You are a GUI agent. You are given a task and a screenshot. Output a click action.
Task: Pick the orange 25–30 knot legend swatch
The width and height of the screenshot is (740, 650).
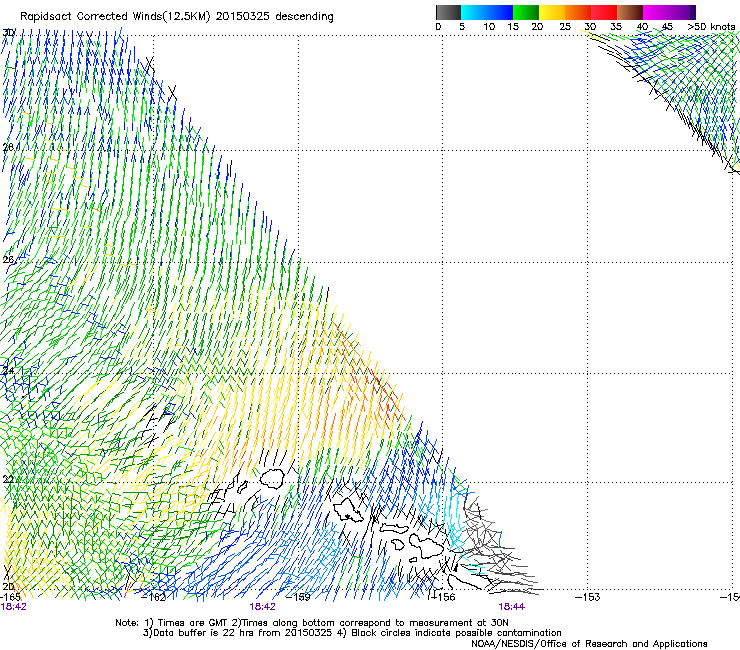click(x=578, y=12)
